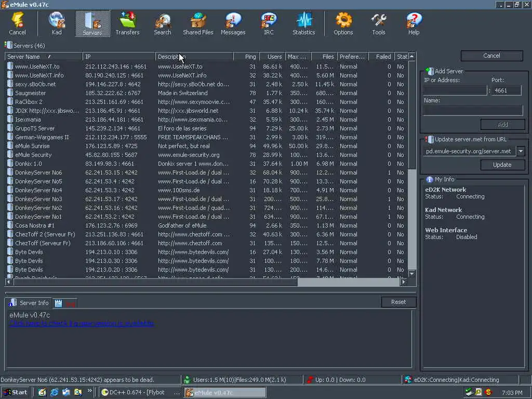
Task: Click the IP or Address input field
Action: point(455,90)
